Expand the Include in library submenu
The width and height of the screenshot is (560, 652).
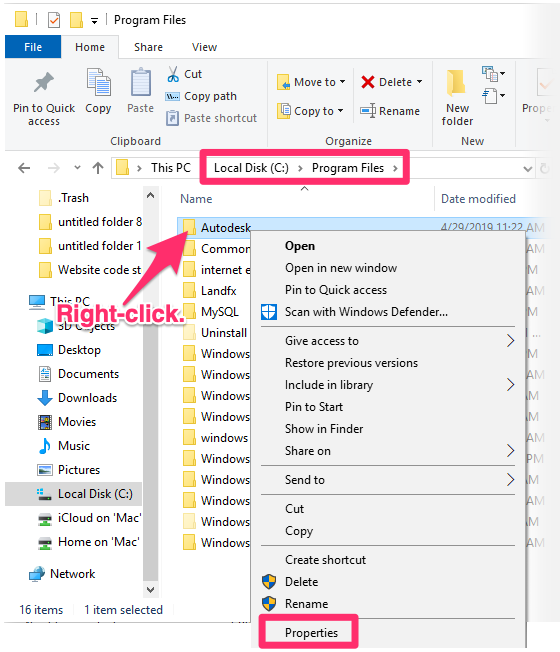388,385
